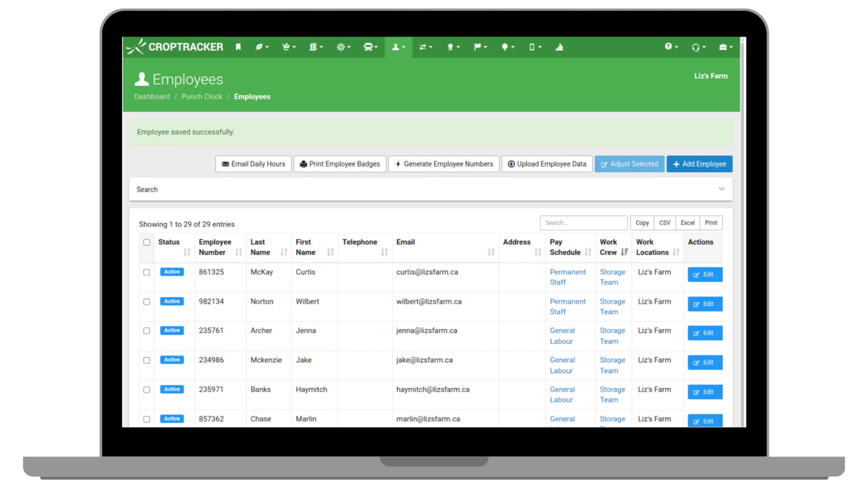Open the harvest basket menu in navbar
The height and width of the screenshot is (488, 868).
pos(289,47)
